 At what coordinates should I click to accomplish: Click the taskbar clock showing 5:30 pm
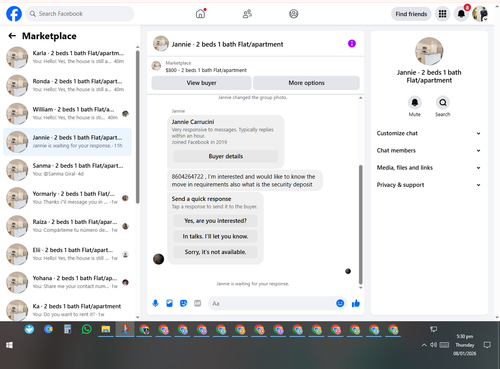point(465,345)
